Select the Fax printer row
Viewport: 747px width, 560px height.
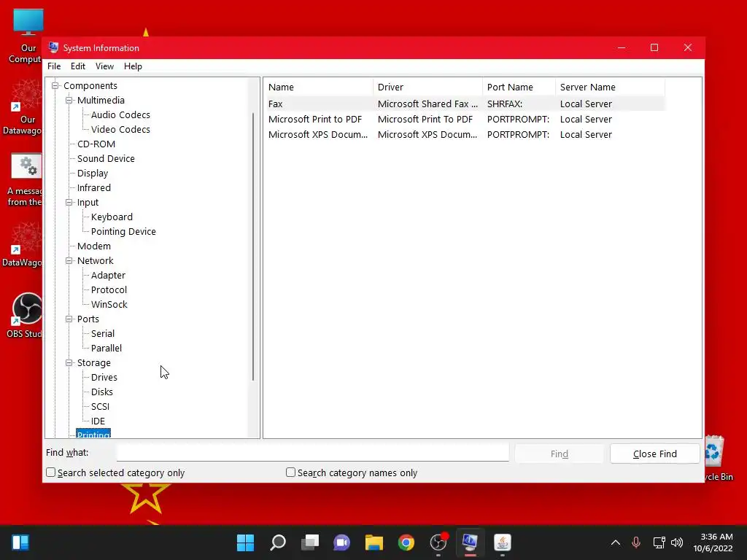(465, 104)
